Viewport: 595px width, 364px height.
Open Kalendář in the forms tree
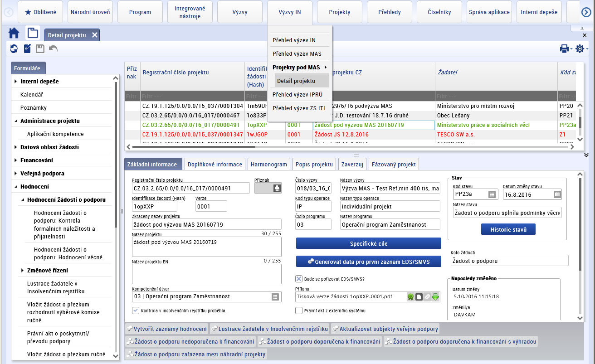tap(32, 95)
